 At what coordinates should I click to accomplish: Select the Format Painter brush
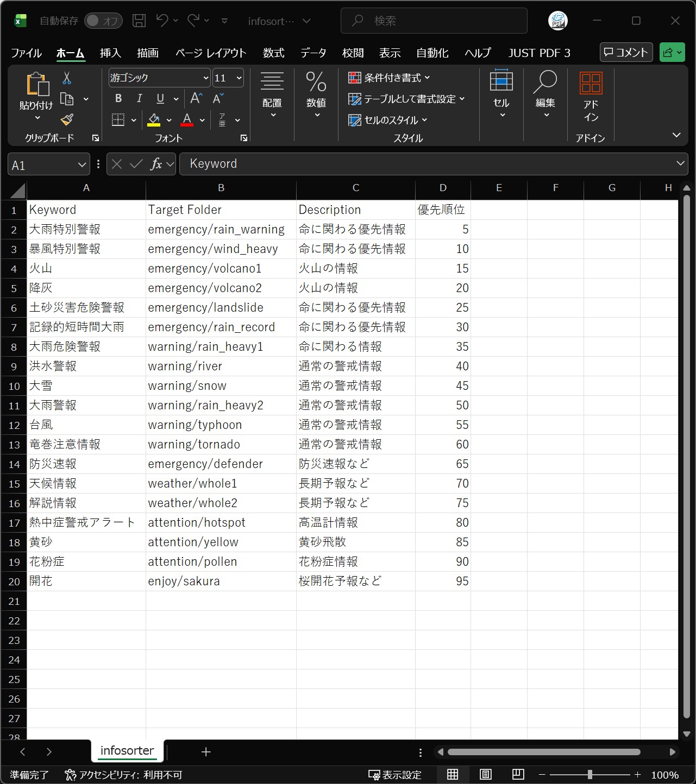67,119
